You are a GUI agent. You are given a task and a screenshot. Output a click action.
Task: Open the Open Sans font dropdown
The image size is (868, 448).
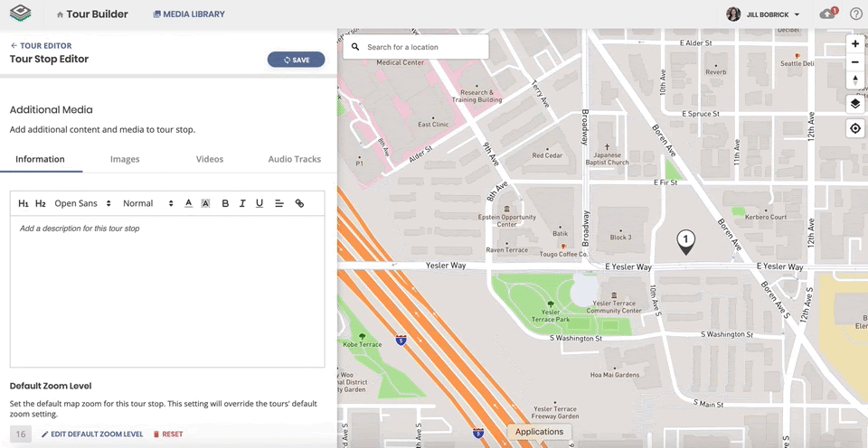pyautogui.click(x=83, y=203)
